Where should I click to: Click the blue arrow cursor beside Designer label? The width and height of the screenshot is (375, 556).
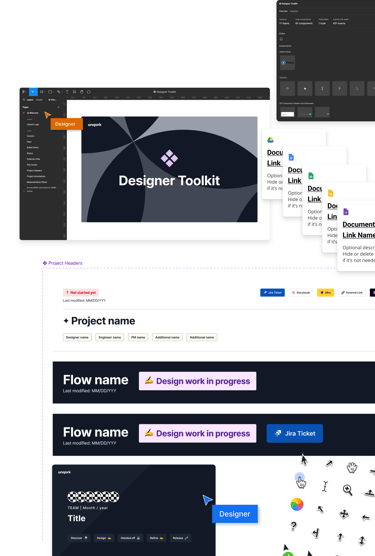[207, 500]
